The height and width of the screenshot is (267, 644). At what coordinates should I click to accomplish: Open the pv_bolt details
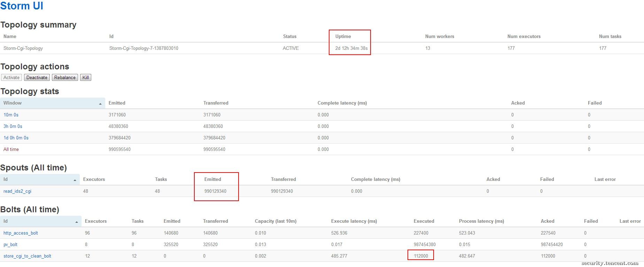coord(10,244)
